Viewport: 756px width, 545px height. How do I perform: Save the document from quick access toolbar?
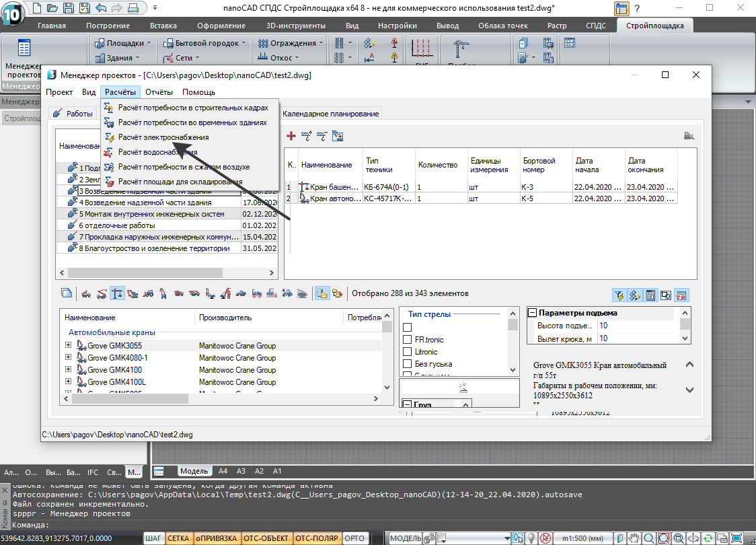coord(69,8)
